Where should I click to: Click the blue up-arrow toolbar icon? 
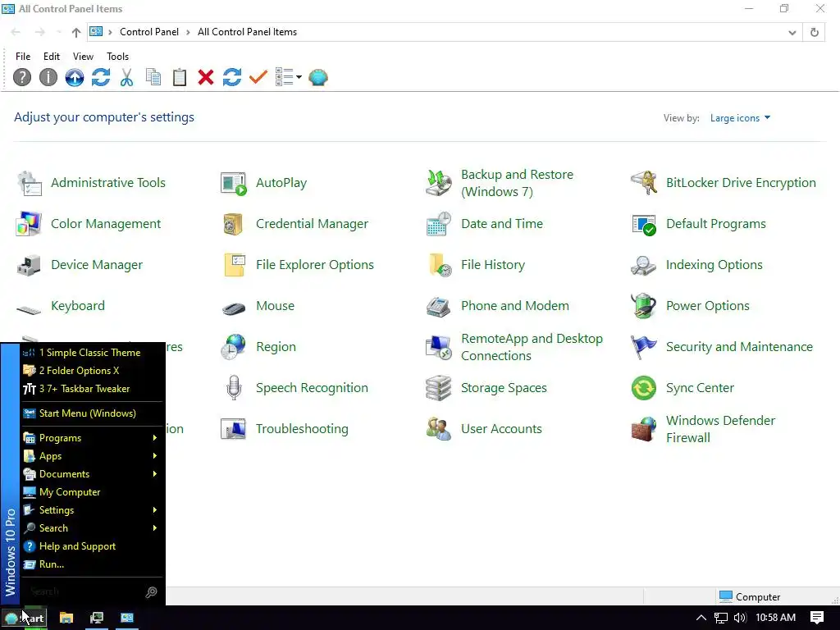click(x=75, y=78)
